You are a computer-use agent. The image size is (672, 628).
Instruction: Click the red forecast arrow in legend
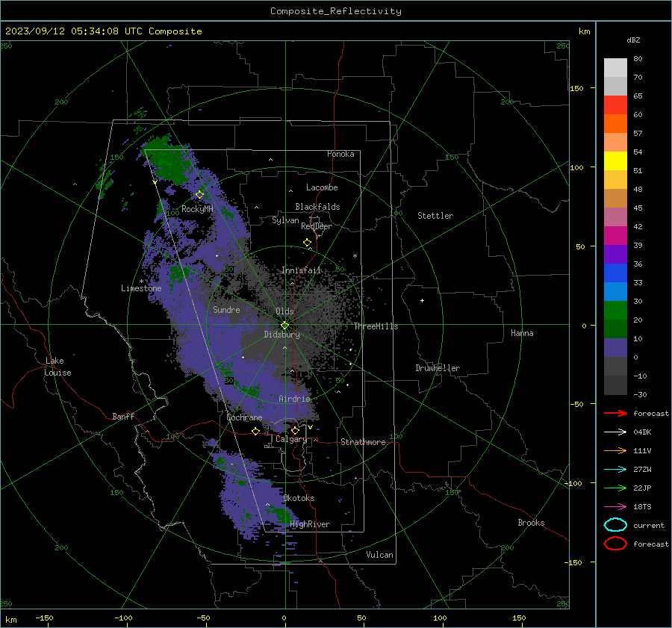[615, 413]
